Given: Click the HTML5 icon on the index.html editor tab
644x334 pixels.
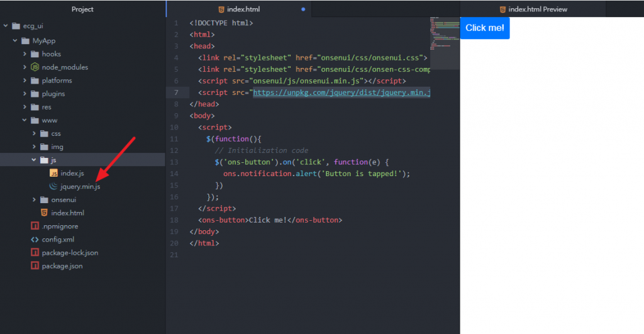Looking at the screenshot, I should pos(221,9).
